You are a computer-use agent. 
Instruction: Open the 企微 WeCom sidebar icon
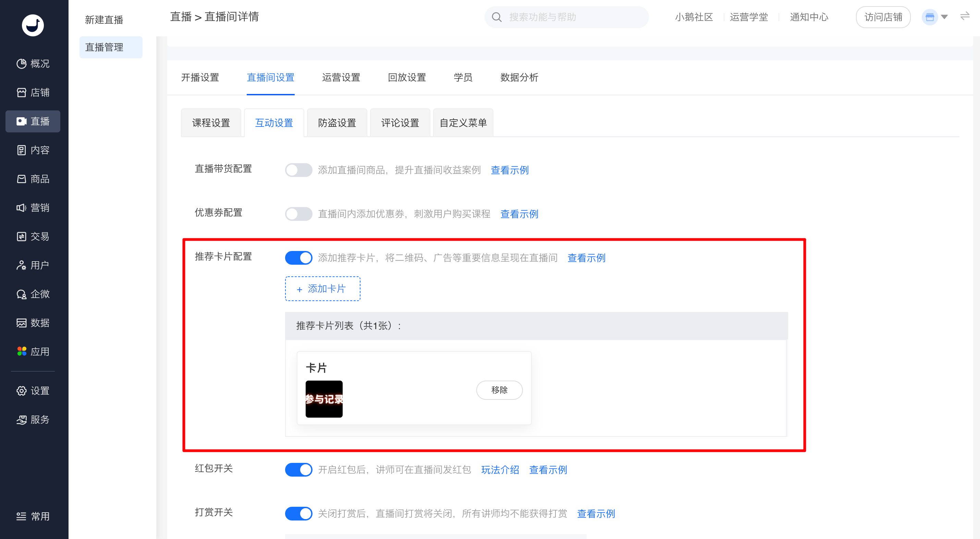point(21,294)
